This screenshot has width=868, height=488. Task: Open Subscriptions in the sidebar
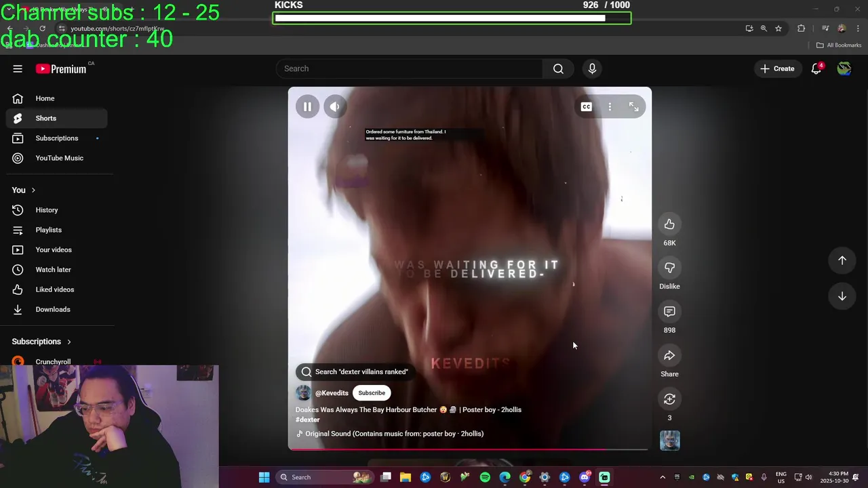pos(57,138)
